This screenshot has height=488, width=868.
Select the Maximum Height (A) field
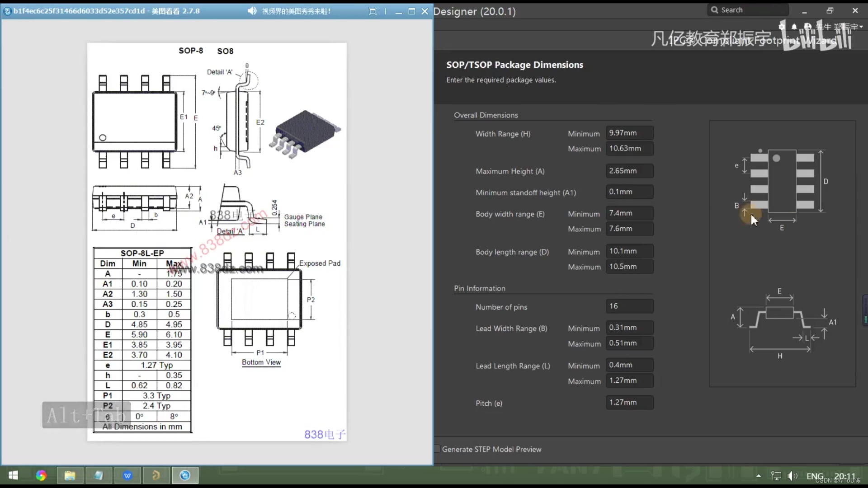[629, 171]
